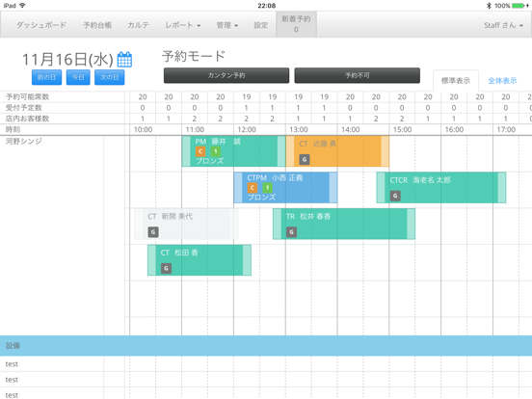Viewport: 532px width, 399px height.
Task: Click G badge on 松田 香 booking
Action: pyautogui.click(x=166, y=268)
